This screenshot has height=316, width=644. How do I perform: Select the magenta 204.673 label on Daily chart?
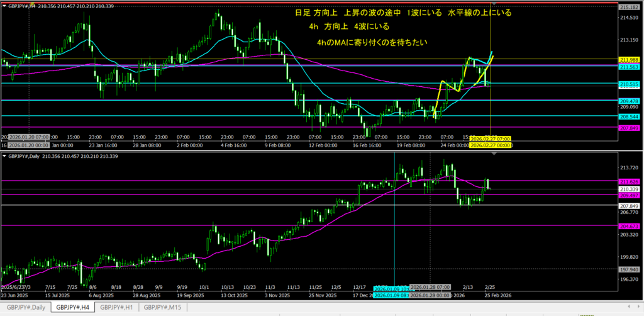coord(630,225)
